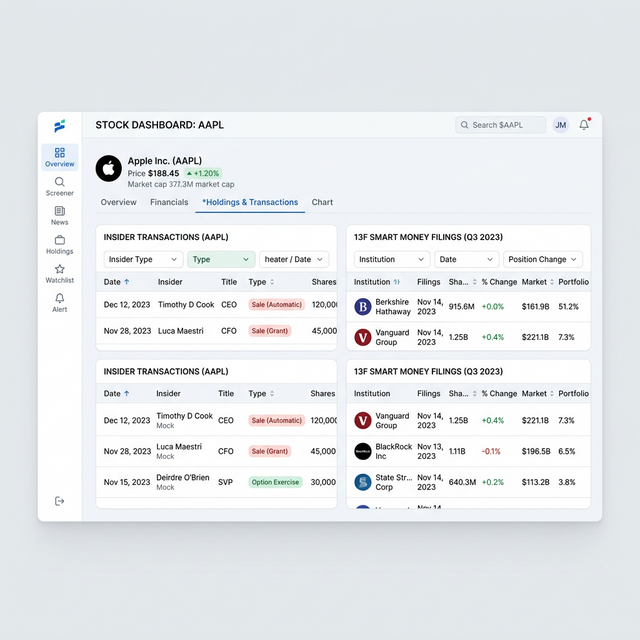Click the Nov 15, 2023 date cell
This screenshot has height=640, width=640.
(127, 482)
